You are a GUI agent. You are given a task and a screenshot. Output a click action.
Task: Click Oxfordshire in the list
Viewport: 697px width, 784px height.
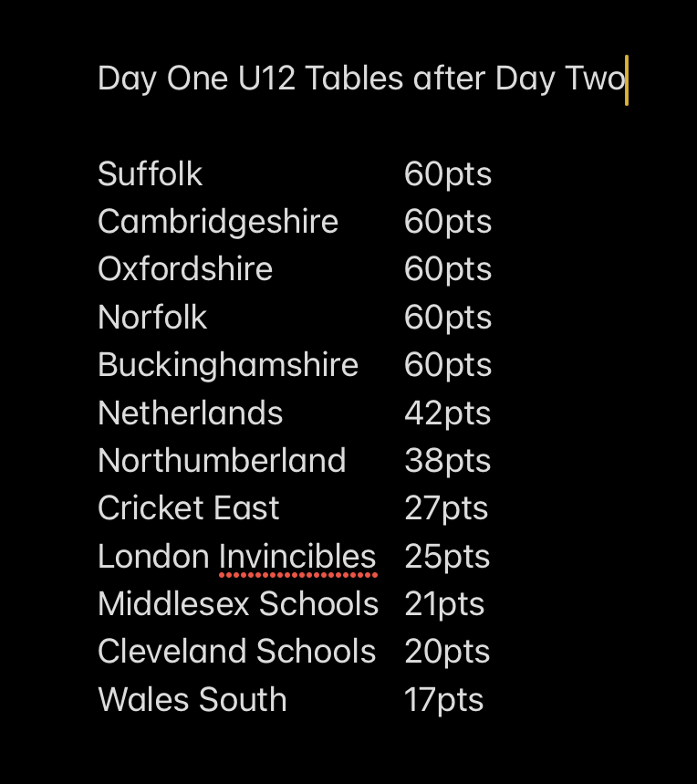point(185,269)
